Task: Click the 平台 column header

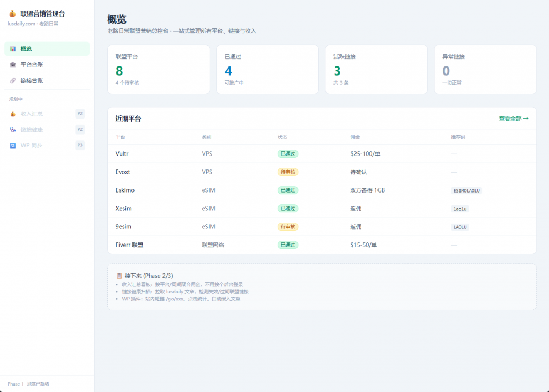Action: pyautogui.click(x=121, y=137)
